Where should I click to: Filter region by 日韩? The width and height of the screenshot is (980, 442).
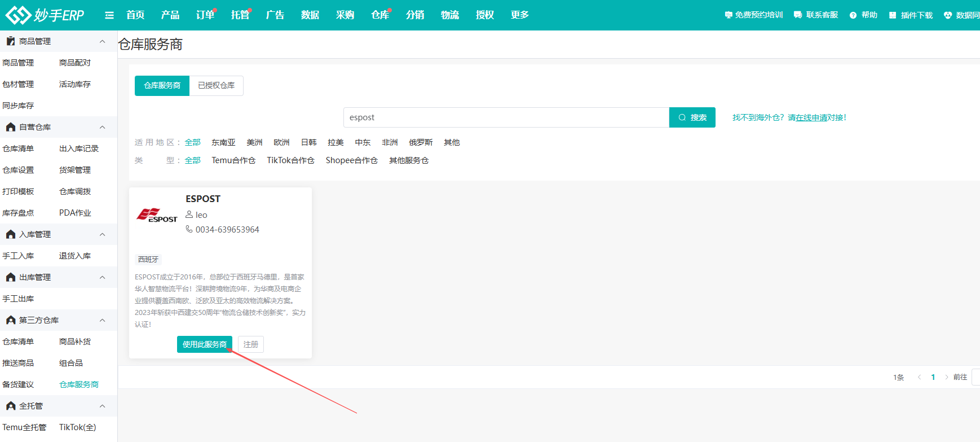click(x=308, y=142)
